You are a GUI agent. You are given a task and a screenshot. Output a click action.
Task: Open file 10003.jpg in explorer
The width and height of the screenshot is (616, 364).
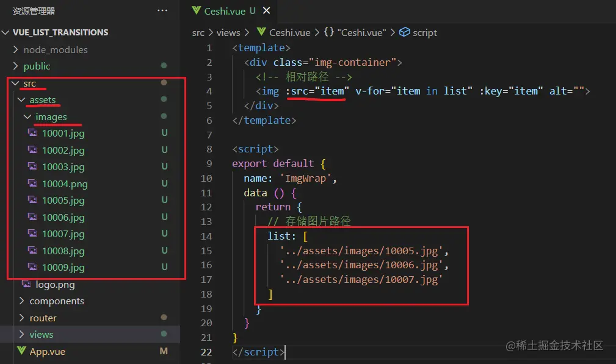coord(63,166)
